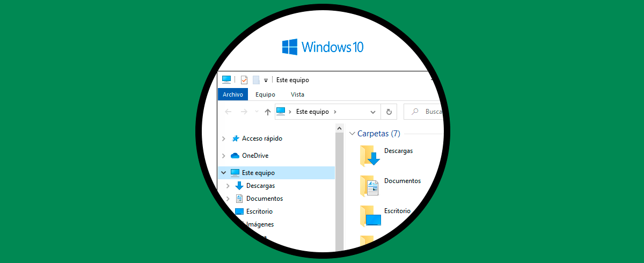The image size is (644, 263).
Task: Expand Descargas in the navigation tree
Action: (x=228, y=186)
